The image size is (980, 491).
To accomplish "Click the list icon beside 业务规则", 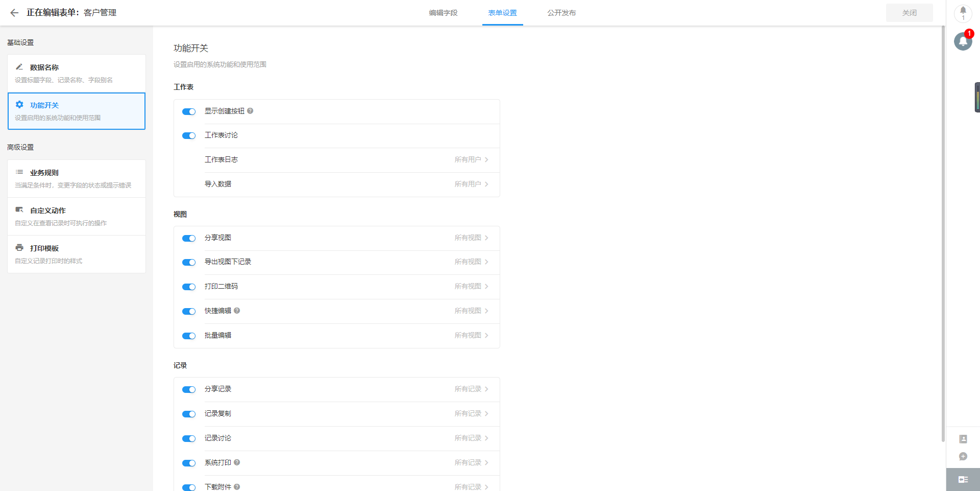I will [19, 172].
